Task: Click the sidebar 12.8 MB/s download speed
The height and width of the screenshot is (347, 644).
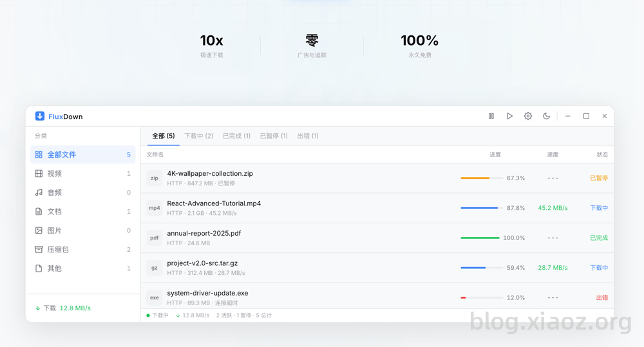Action: [75, 308]
